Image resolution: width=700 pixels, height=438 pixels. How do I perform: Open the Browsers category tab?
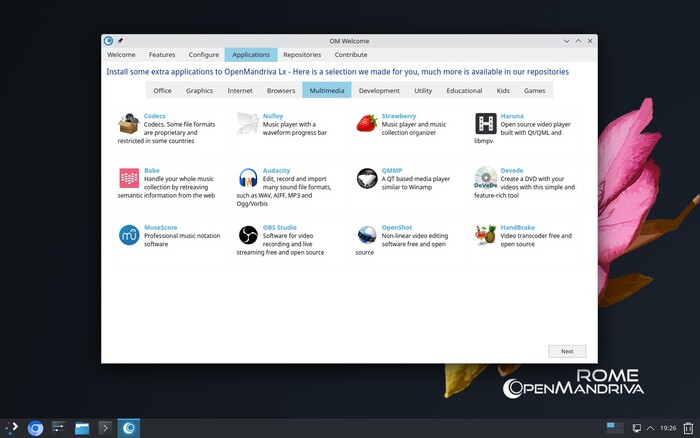tap(281, 90)
